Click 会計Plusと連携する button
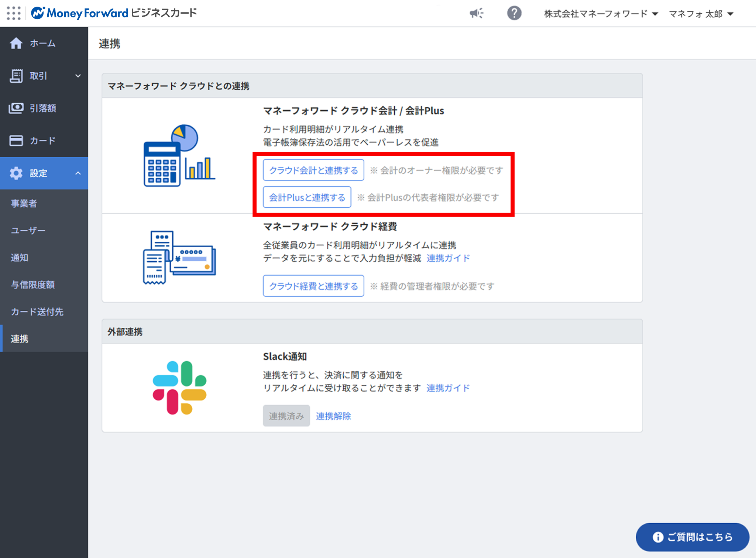Viewport: 756px width, 558px height. [x=307, y=197]
